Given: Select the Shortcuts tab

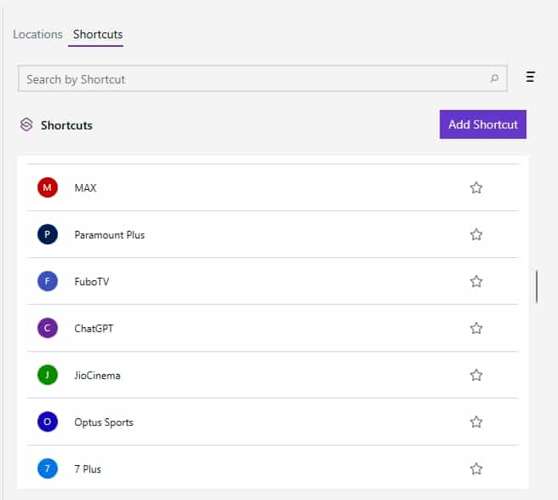Looking at the screenshot, I should [x=98, y=35].
